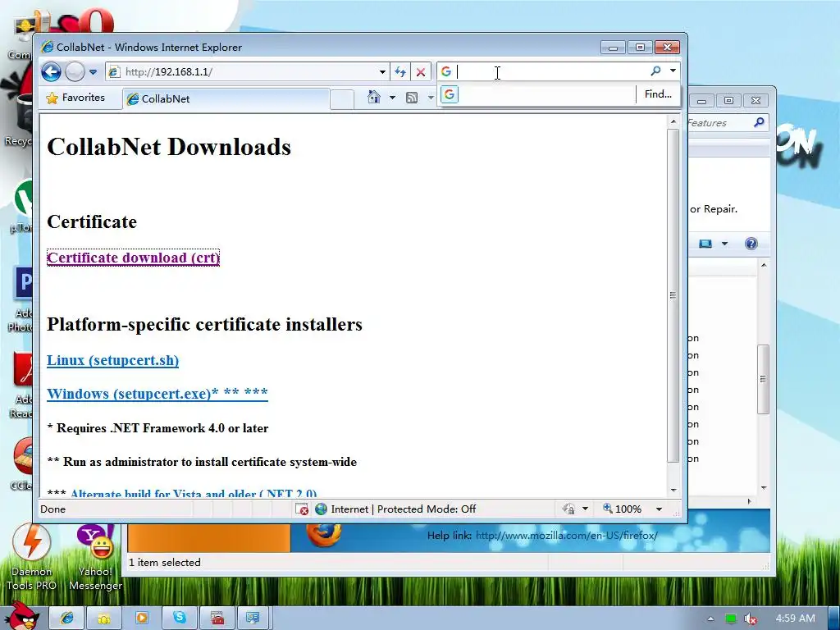Click the search icon in background Features window
The image size is (840, 630).
pos(759,122)
